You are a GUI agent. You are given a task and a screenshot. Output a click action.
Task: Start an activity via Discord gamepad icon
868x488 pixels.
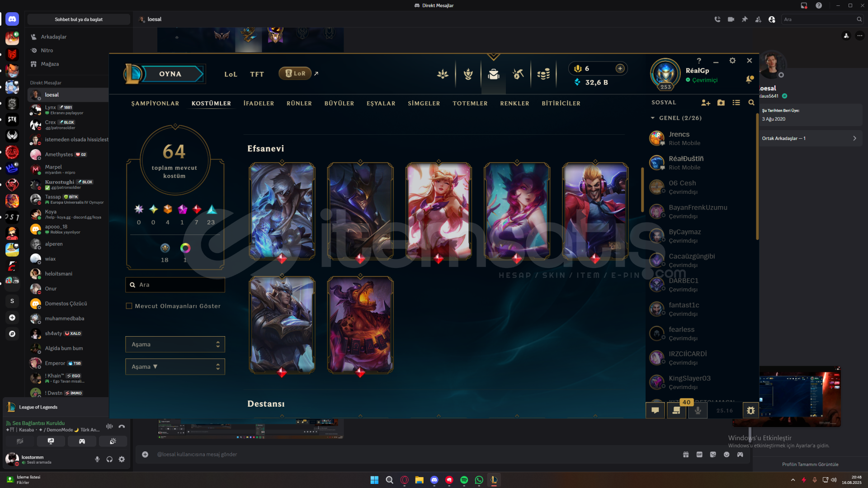coord(82,441)
